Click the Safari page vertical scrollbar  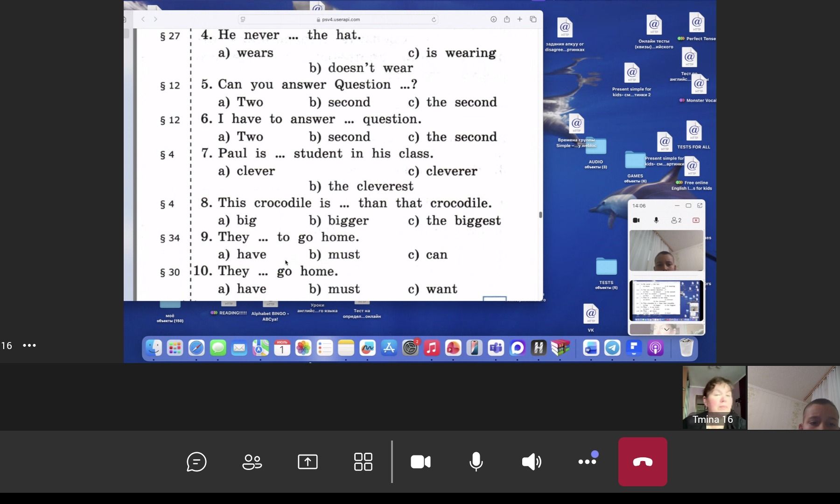tap(540, 215)
